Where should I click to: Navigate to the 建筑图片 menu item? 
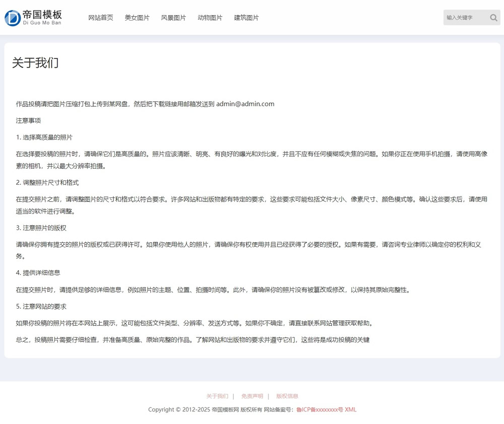click(x=246, y=18)
